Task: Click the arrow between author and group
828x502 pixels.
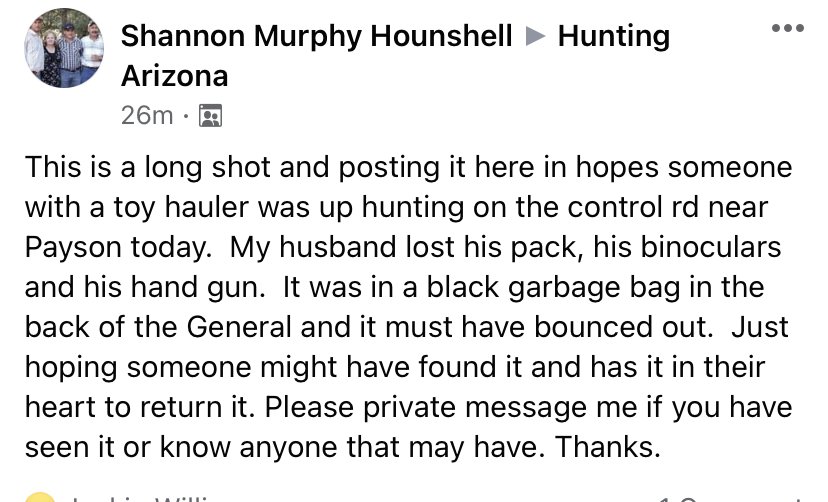Action: click(535, 36)
